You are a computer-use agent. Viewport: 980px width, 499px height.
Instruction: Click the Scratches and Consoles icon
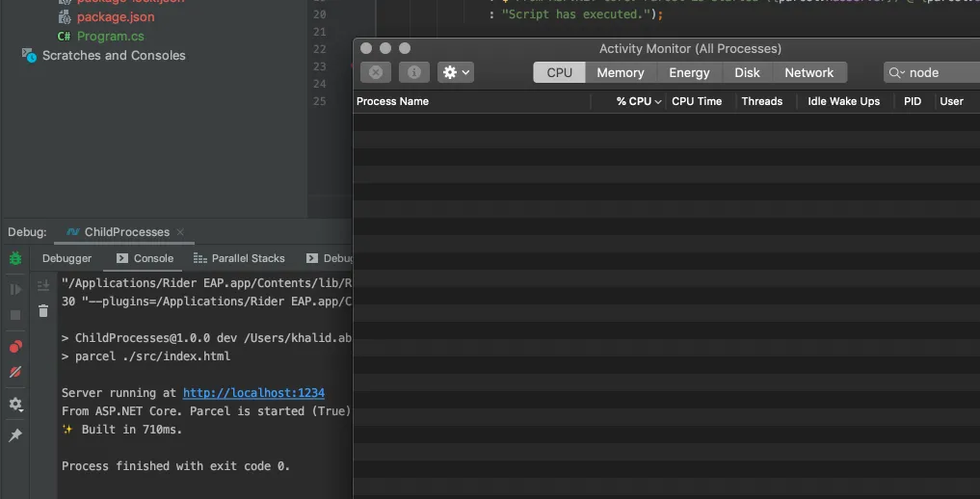pyautogui.click(x=29, y=55)
